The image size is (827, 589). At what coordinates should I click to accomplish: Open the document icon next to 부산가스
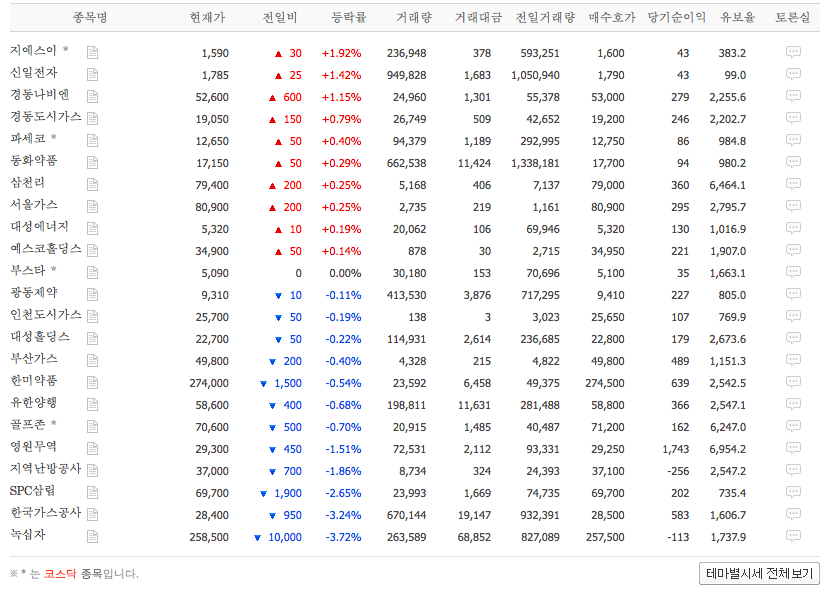pyautogui.click(x=92, y=360)
